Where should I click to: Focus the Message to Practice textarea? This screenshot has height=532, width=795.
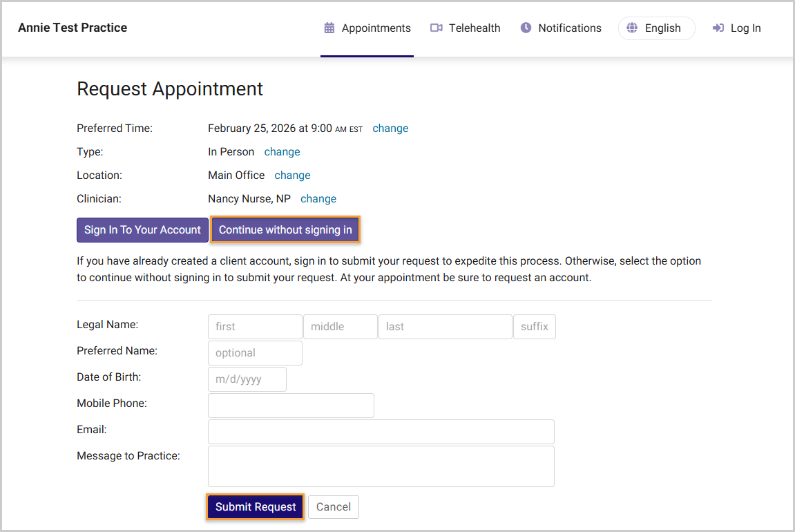coord(381,466)
